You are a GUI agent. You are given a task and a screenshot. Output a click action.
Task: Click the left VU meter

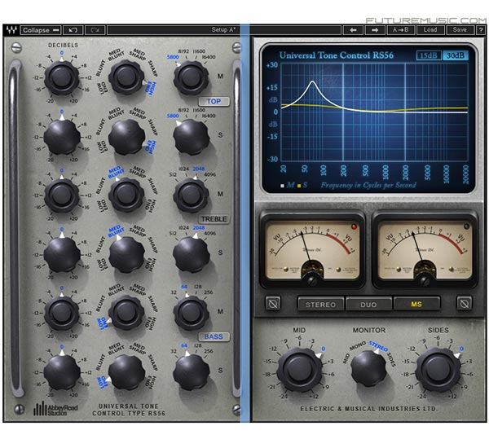click(312, 251)
